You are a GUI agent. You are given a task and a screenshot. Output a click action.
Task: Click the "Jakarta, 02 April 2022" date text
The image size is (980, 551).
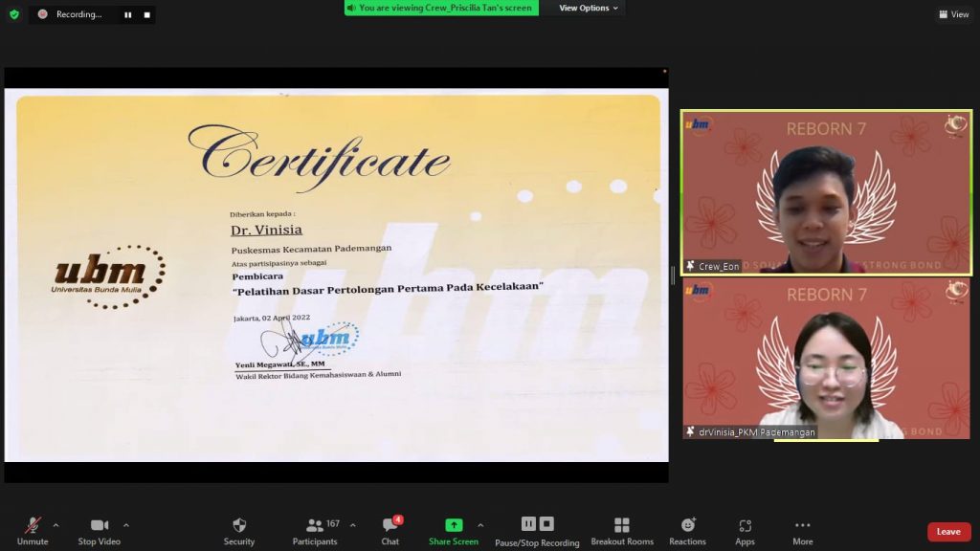(272, 318)
